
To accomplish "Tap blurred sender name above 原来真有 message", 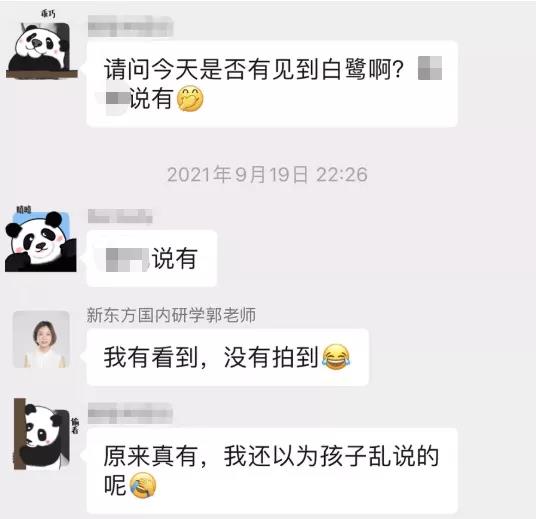I will (130, 413).
